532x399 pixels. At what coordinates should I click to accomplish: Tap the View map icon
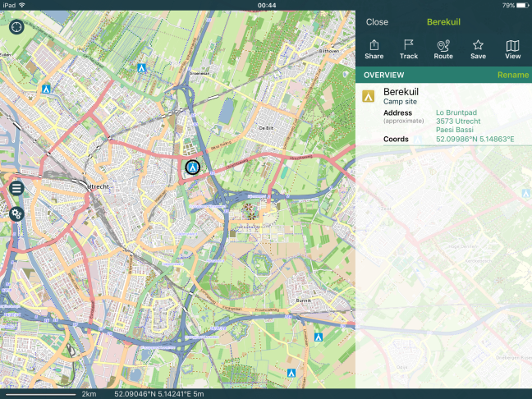pyautogui.click(x=512, y=49)
